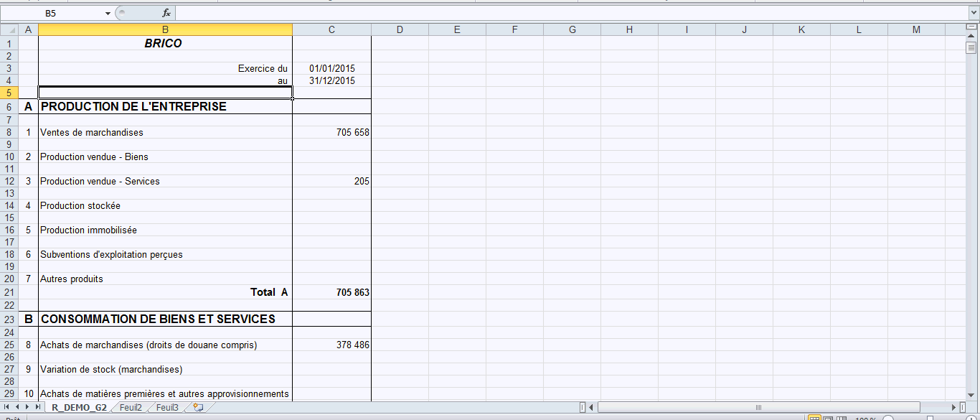Viewport: 980px width, 420px height.
Task: Go to first sheet tab arrow
Action: [8, 407]
